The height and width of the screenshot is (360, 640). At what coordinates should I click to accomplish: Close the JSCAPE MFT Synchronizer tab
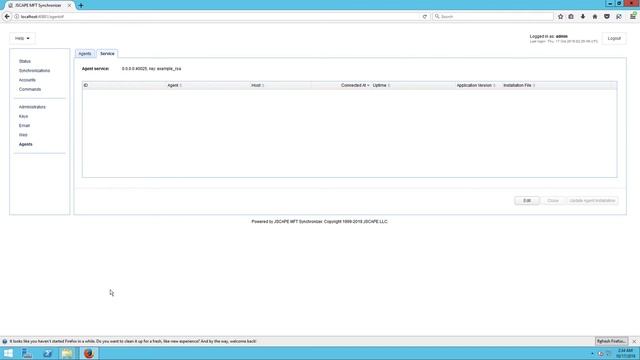69,5
